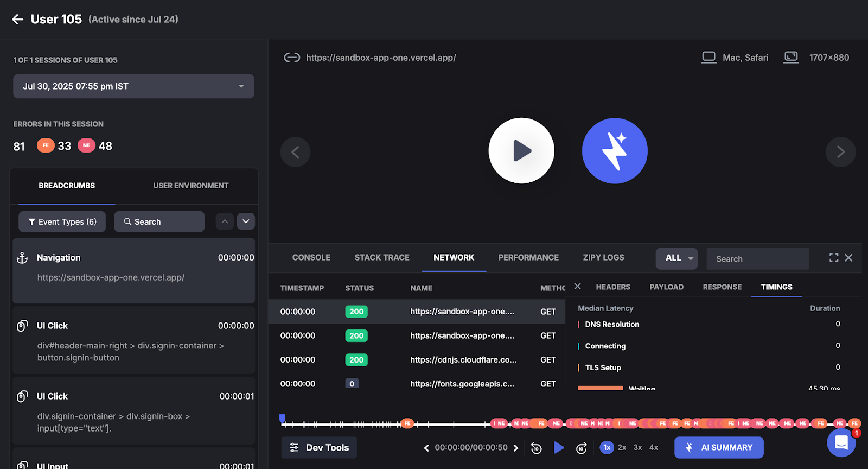Click the first FE marker on the timeline
This screenshot has height=469, width=868.
(x=407, y=423)
